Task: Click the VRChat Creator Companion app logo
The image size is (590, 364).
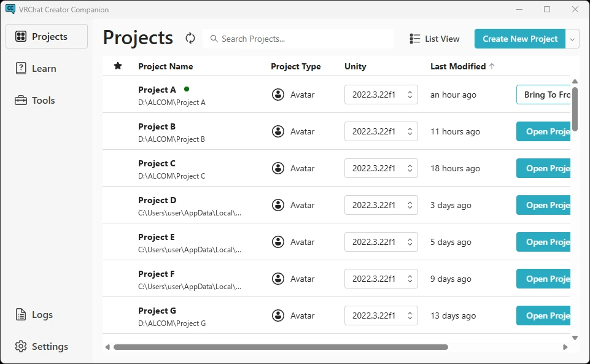Action: point(10,9)
